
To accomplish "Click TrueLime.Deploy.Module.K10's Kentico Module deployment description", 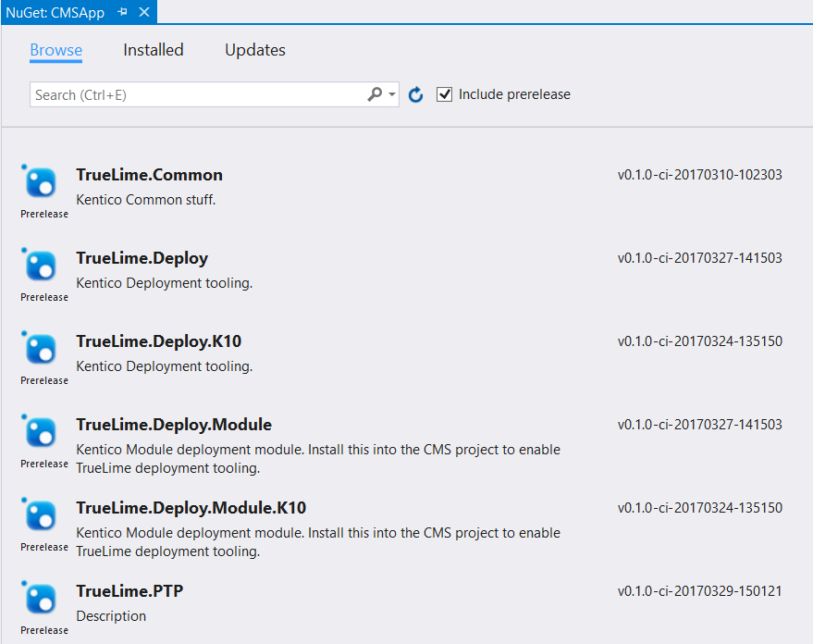I will point(318,542).
